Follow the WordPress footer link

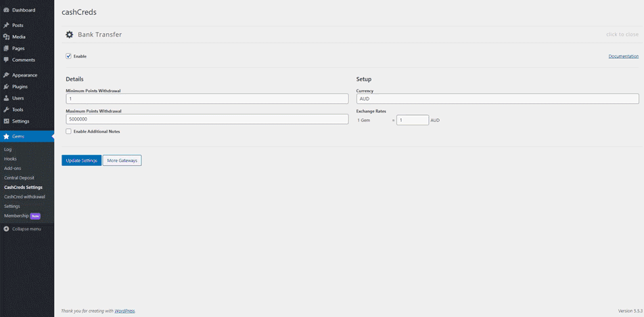125,311
